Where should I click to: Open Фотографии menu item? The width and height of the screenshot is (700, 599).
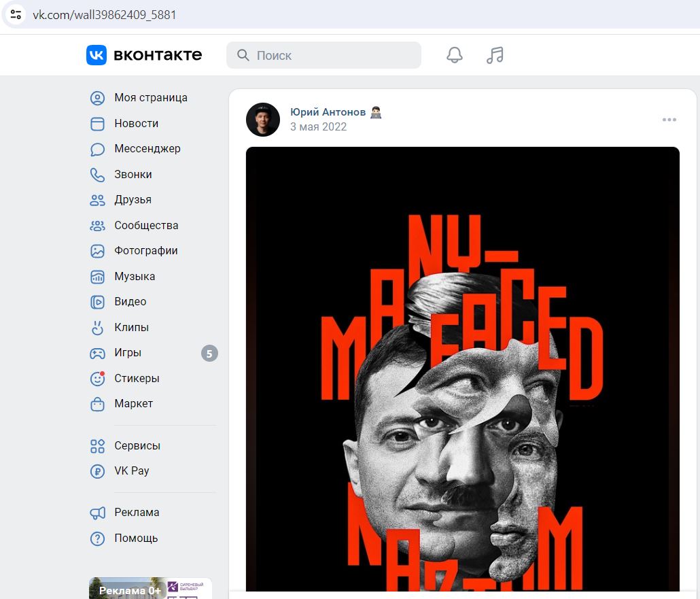[146, 251]
